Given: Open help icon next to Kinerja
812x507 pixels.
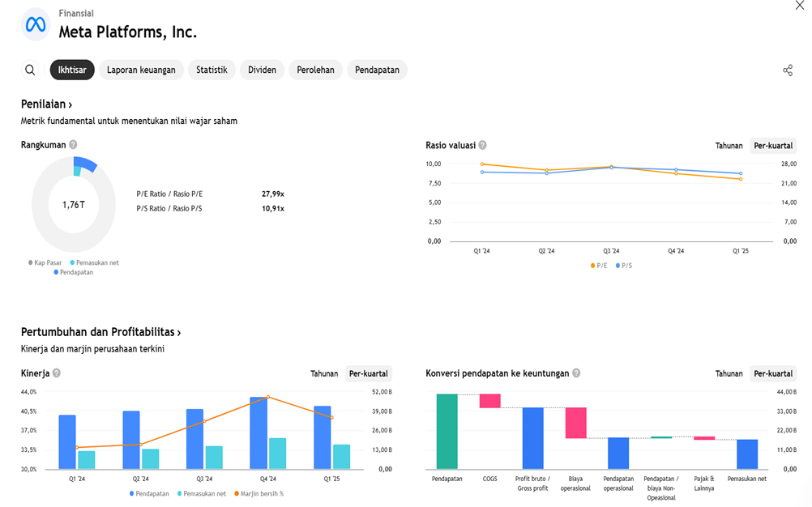Looking at the screenshot, I should [57, 373].
